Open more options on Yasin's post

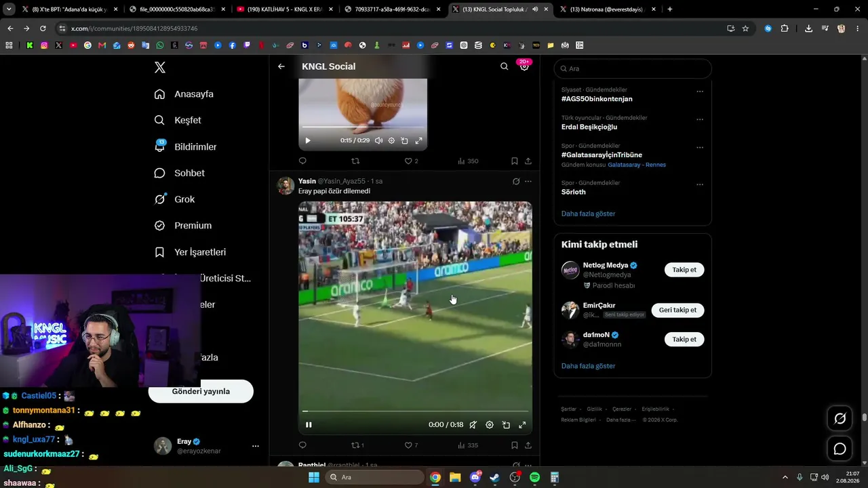pos(528,182)
